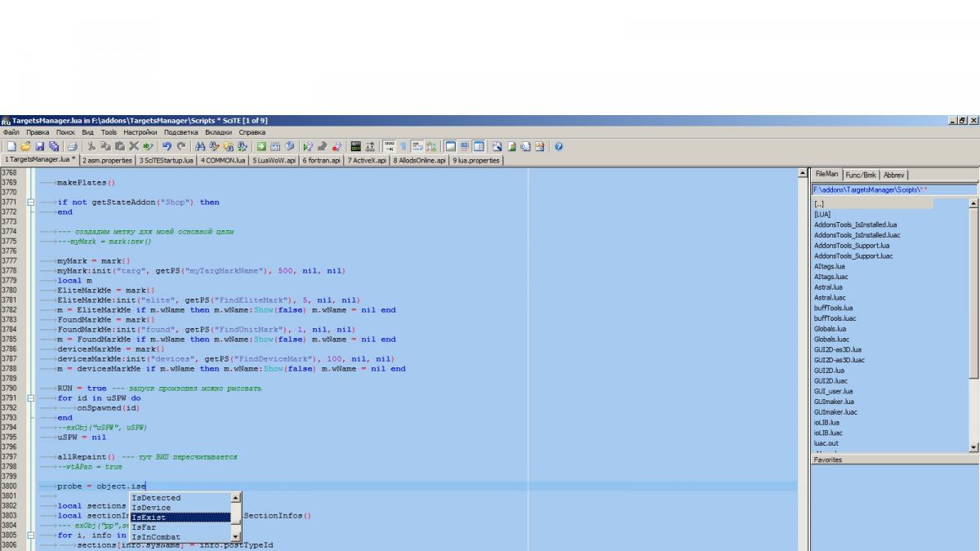Choose IsExist from the autocomplete list
980x551 pixels.
tap(180, 518)
